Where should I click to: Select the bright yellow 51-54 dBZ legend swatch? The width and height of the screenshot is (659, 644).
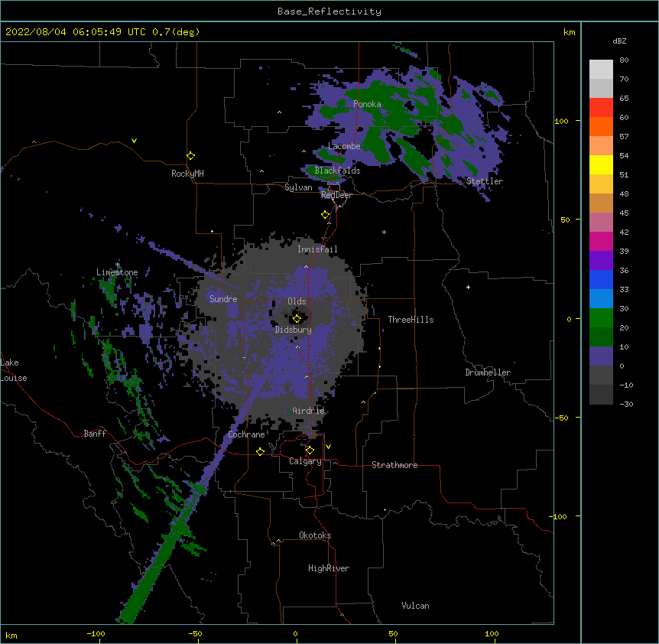point(601,164)
